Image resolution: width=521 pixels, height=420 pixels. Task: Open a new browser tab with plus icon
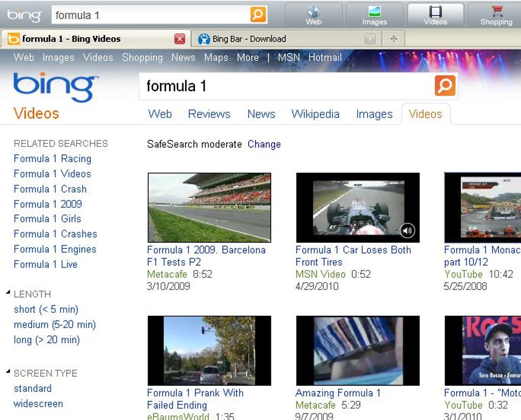(394, 39)
